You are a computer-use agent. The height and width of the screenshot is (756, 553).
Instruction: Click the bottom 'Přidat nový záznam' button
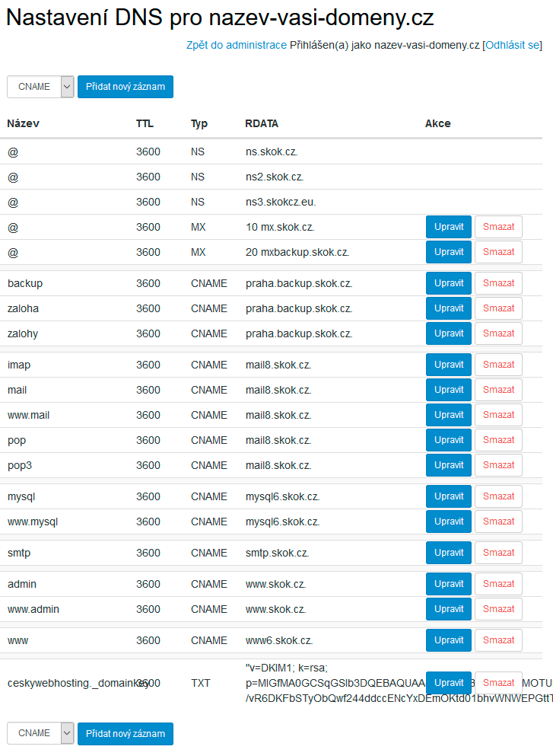pyautogui.click(x=126, y=733)
